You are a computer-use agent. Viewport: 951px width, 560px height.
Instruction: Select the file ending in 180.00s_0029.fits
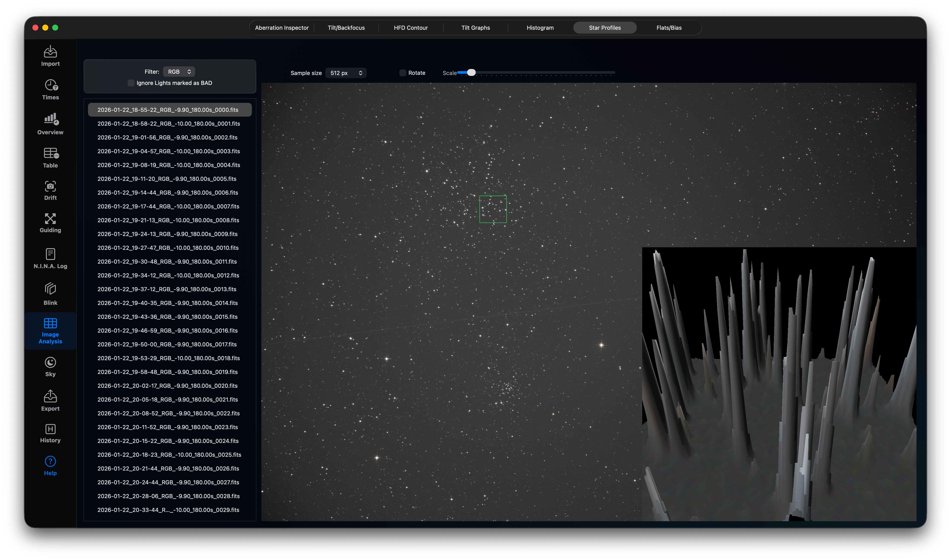coord(169,510)
